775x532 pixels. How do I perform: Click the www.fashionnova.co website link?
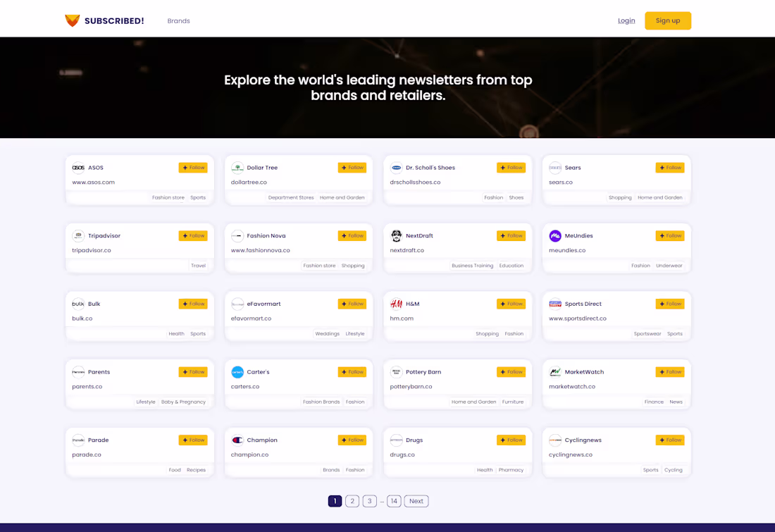(261, 249)
